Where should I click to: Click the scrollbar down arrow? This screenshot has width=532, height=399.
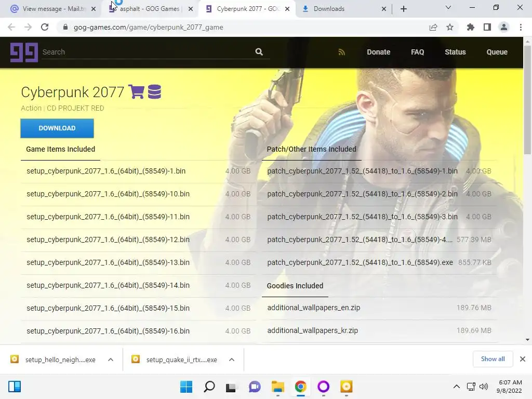pyautogui.click(x=527, y=340)
